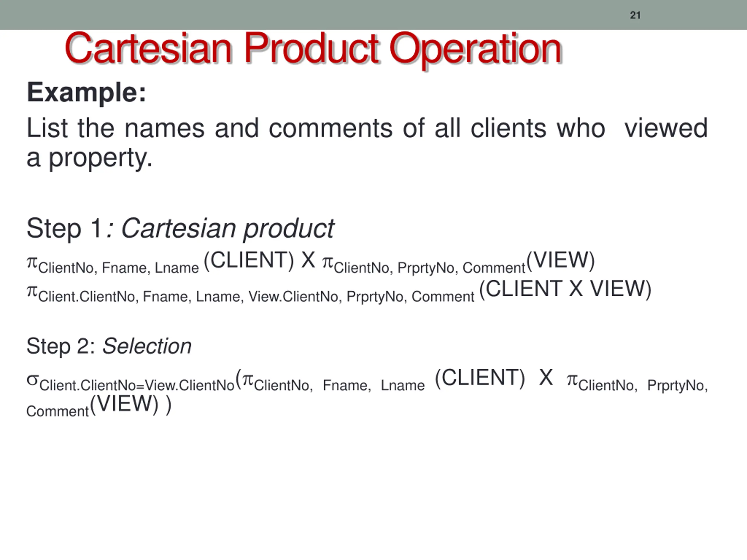The height and width of the screenshot is (560, 747).
Task: Click the sigma subscript "Client.ClientNo=View.ClientNo"
Action: [137, 386]
